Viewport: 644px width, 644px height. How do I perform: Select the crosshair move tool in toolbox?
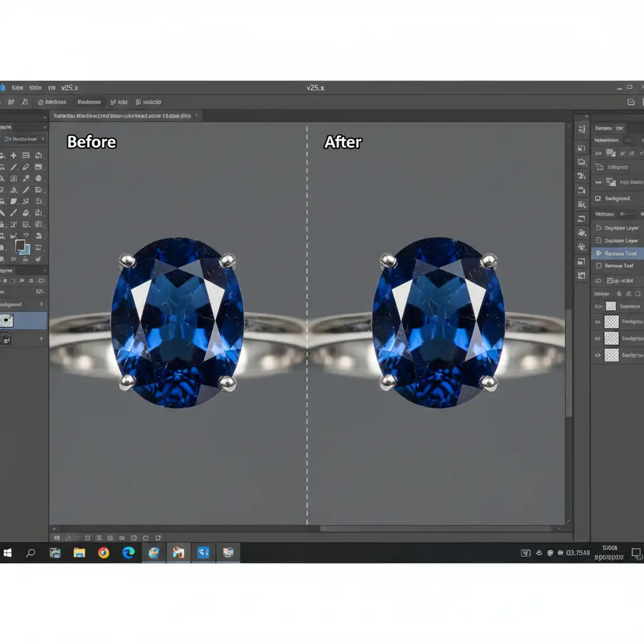tap(13, 155)
